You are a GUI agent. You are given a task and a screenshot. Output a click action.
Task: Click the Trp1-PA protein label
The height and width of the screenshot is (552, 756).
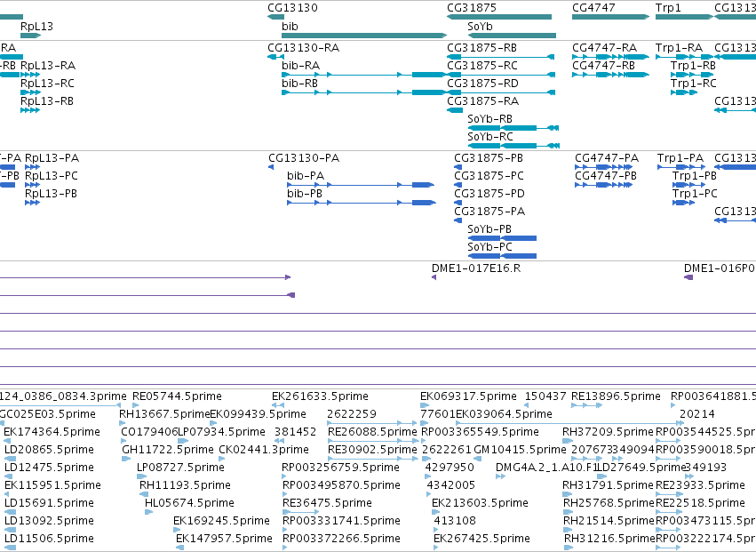[680, 158]
